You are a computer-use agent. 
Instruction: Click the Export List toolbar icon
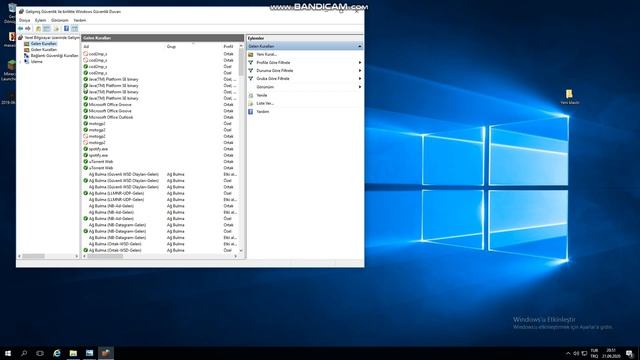[56, 29]
